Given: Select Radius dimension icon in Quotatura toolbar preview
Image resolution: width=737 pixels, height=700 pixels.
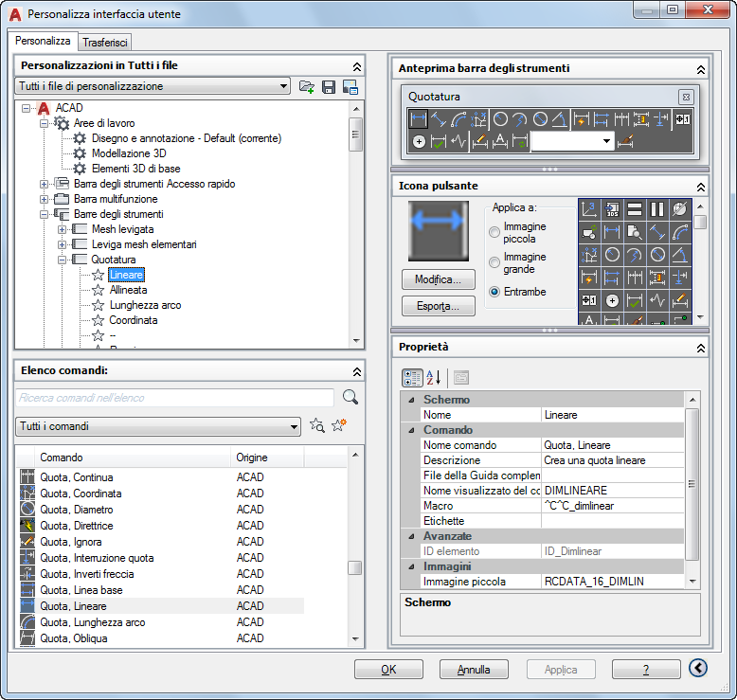Looking at the screenshot, I should [x=500, y=119].
